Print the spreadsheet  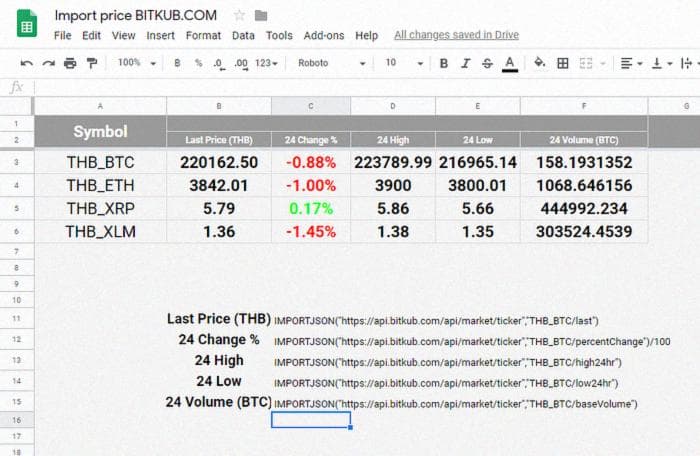click(70, 63)
